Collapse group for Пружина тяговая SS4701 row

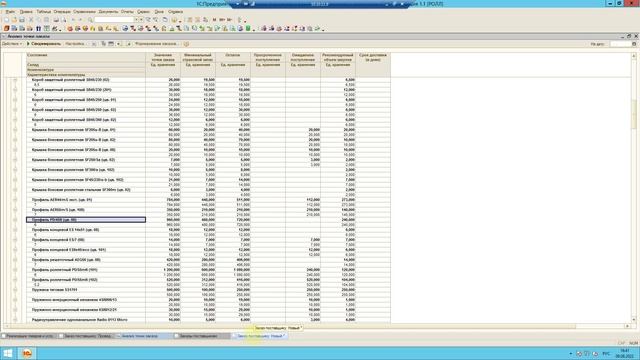click(15, 290)
